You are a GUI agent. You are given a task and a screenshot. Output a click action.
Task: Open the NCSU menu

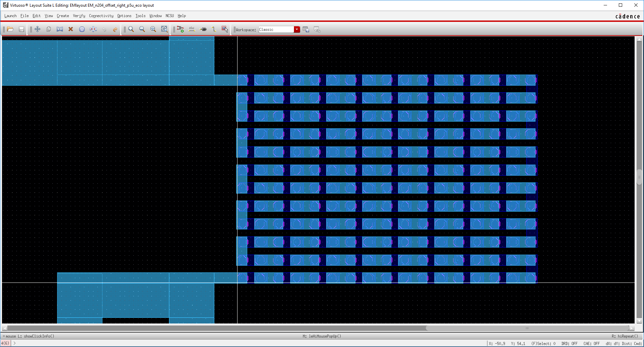tap(170, 16)
